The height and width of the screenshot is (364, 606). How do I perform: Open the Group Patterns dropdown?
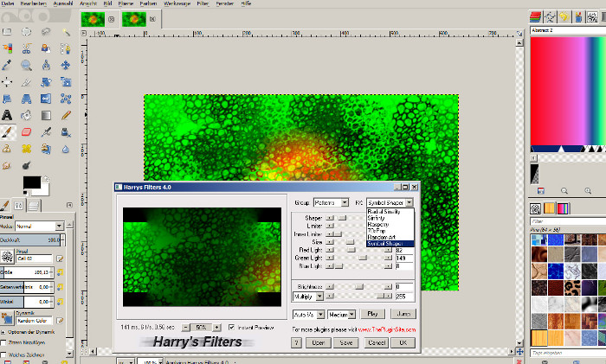point(330,201)
